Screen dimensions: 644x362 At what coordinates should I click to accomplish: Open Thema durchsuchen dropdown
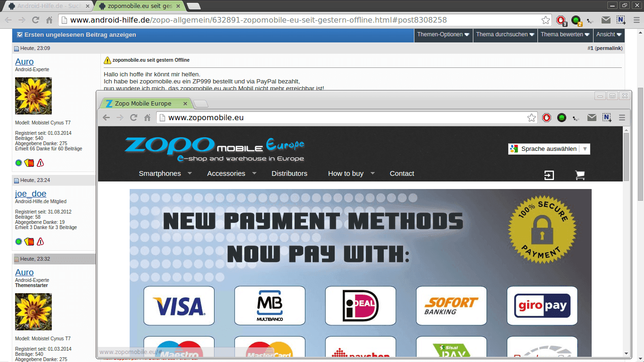[505, 34]
